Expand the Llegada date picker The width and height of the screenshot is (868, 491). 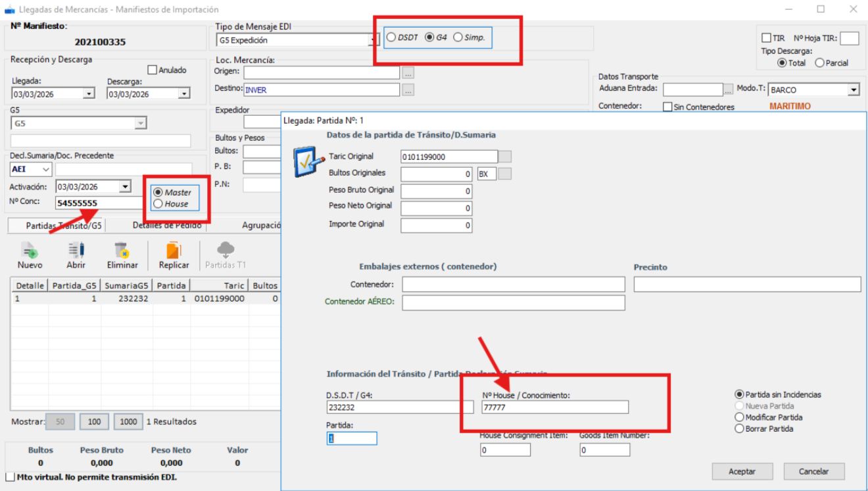pos(89,94)
